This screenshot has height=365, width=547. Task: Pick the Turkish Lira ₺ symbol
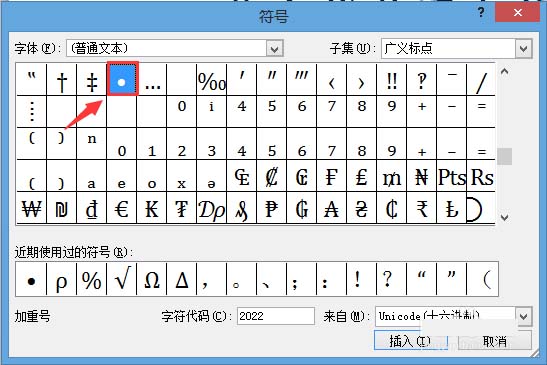click(x=452, y=208)
